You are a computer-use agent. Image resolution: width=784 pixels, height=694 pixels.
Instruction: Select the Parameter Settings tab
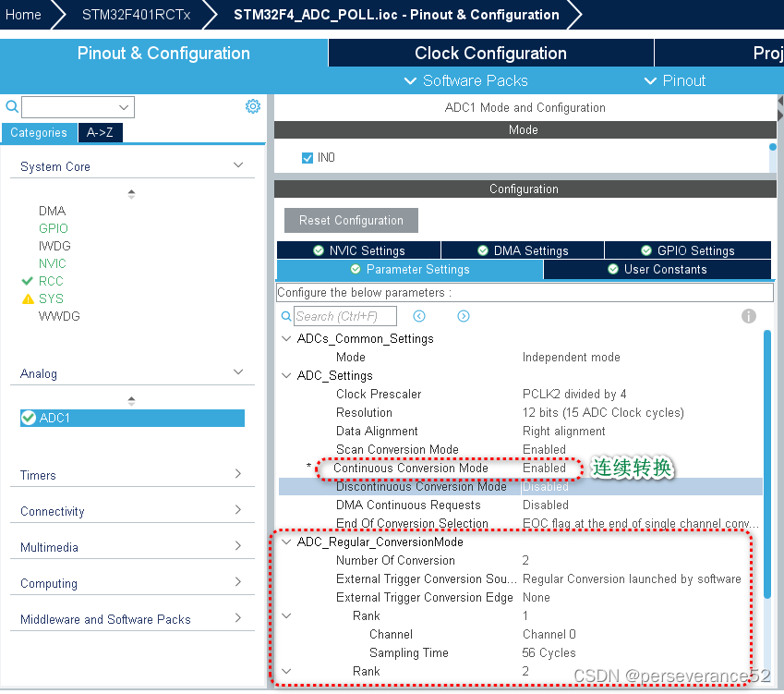409,269
